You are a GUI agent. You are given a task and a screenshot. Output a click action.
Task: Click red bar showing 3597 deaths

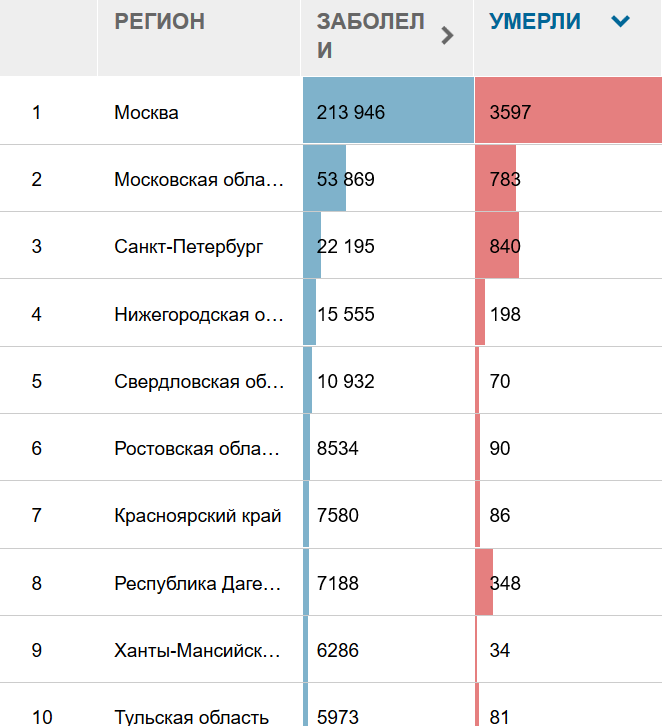pyautogui.click(x=568, y=110)
